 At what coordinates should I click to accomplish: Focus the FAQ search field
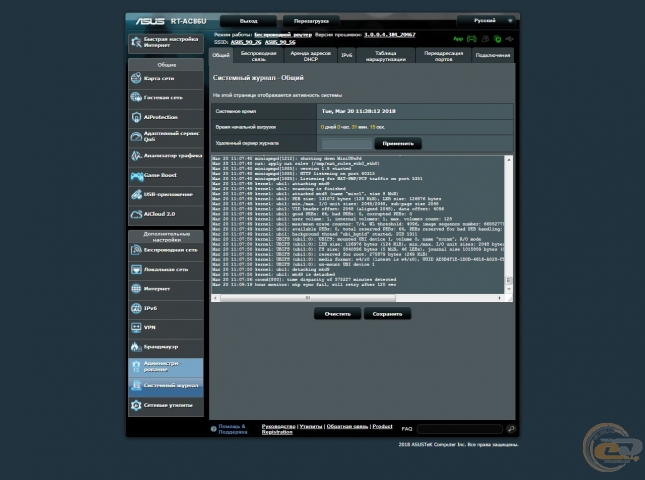[460, 429]
